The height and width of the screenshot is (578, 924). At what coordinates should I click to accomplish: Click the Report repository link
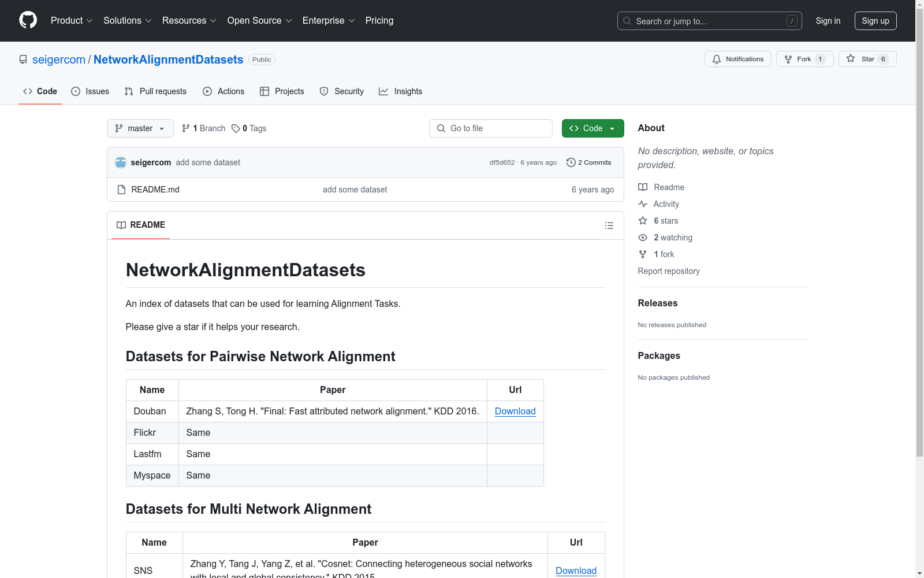coord(669,271)
